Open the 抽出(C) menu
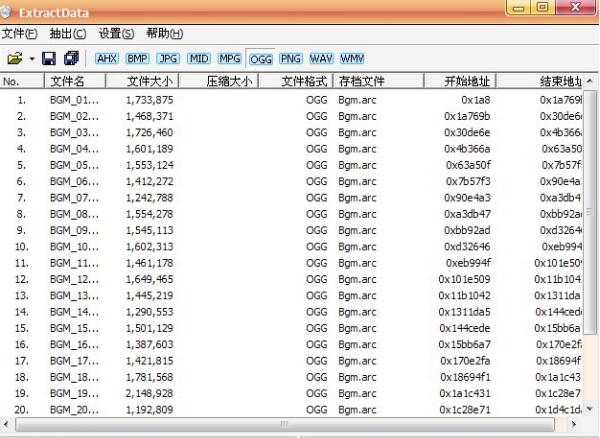The height and width of the screenshot is (438, 600). (68, 34)
